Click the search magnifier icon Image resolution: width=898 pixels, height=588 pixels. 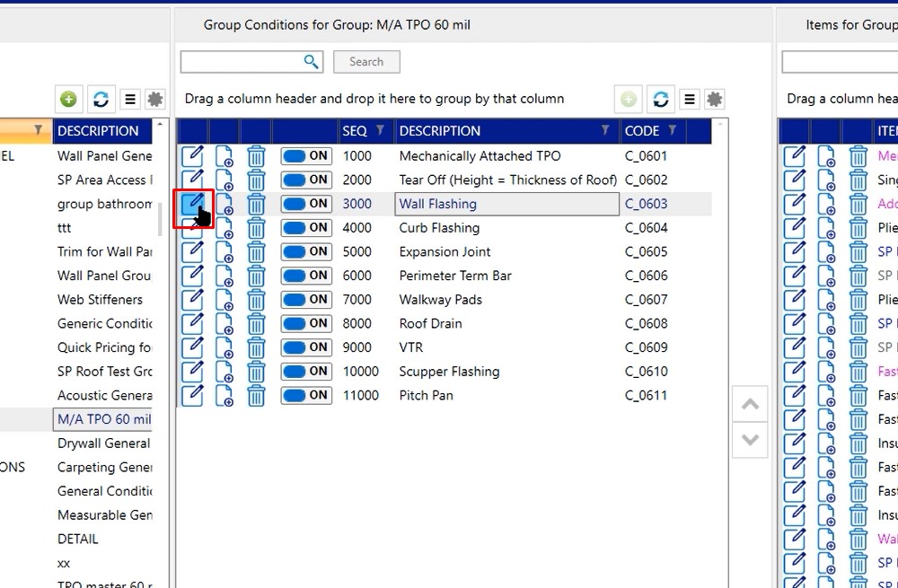tap(312, 61)
